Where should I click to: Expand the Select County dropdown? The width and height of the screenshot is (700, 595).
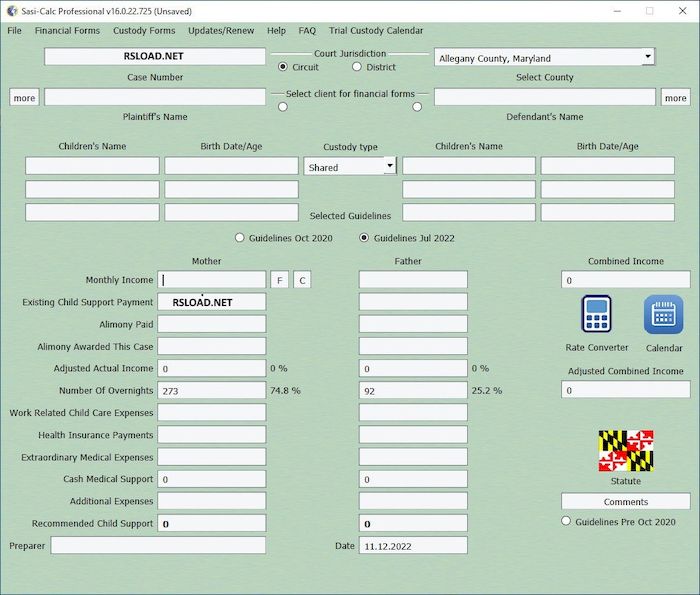(x=648, y=57)
